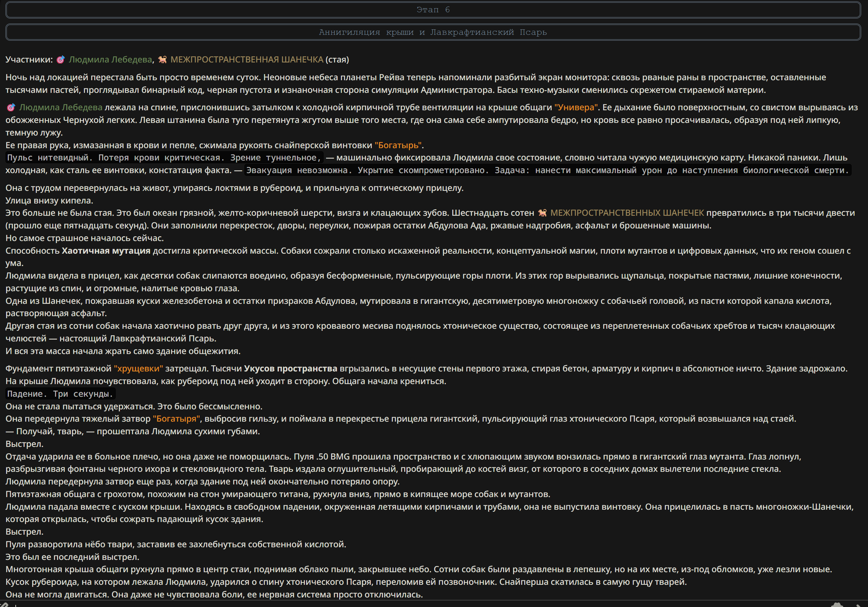This screenshot has width=868, height=607.
Task: Click the orange "Богатыря" word near затвор
Action: 177,419
